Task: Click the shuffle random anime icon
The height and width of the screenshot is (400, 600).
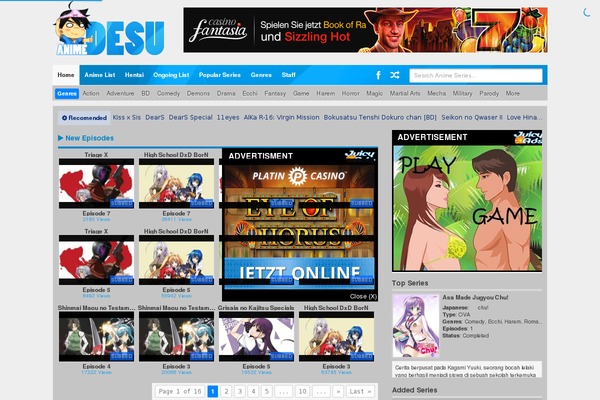Action: 395,75
